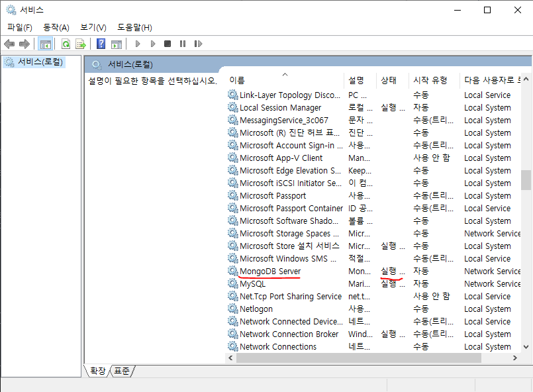This screenshot has width=533, height=392.
Task: Click the Pause service icon
Action: pos(183,44)
